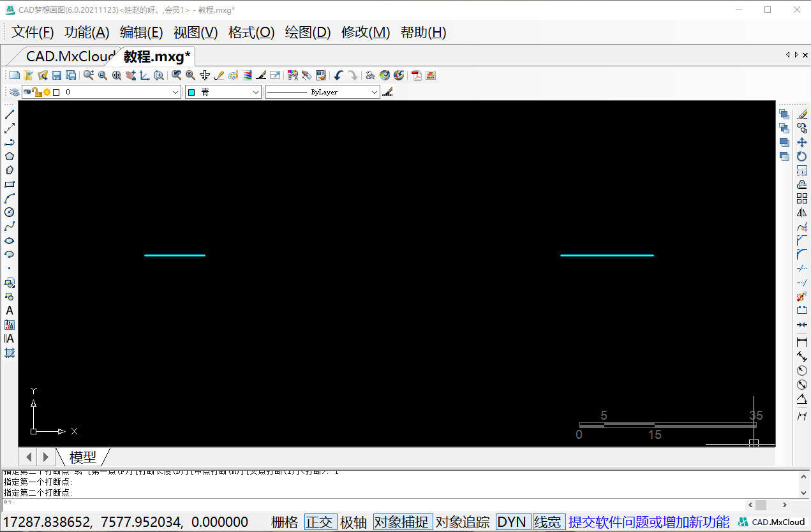Click the tab list right arrow at top right
The image size is (811, 532).
pyautogui.click(x=796, y=55)
